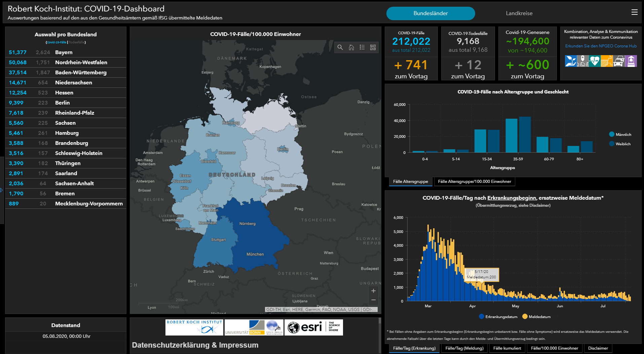Toggle the Männlich series in legend
Screen dimensions: 644x354
pos(612,134)
